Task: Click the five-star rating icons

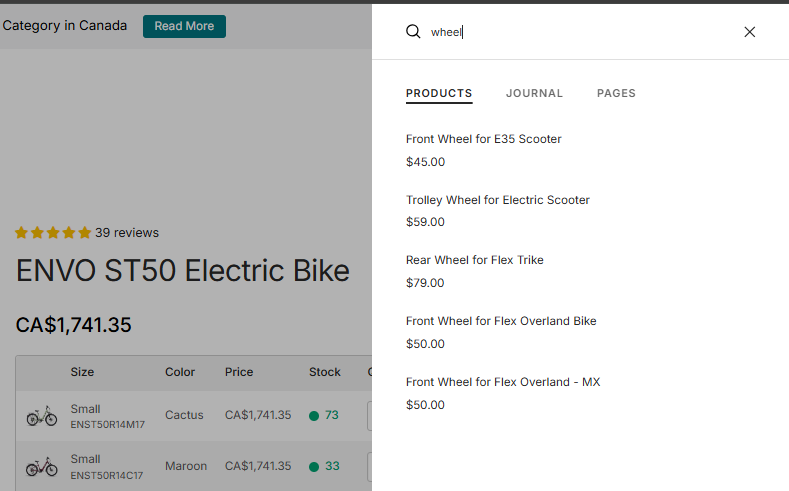Action: click(53, 233)
